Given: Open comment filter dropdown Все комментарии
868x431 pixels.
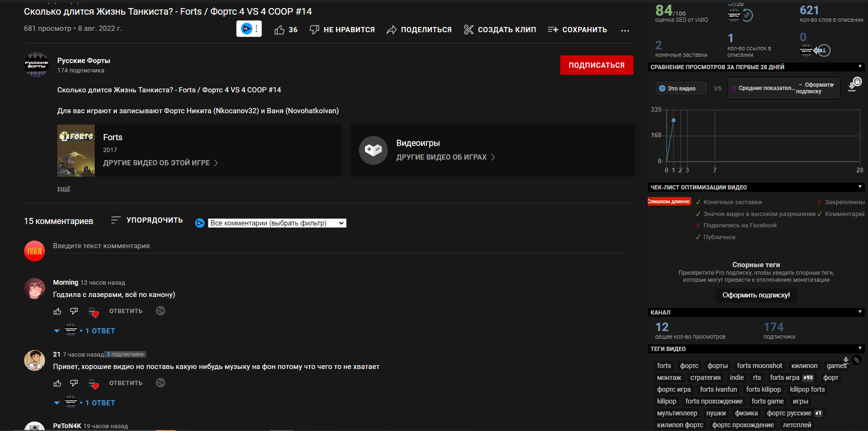Looking at the screenshot, I should tap(277, 223).
